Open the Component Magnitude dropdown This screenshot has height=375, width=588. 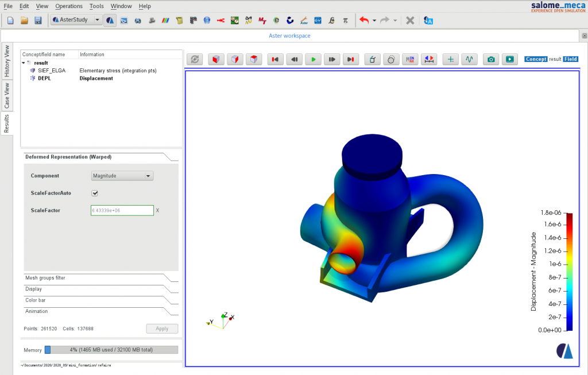point(122,176)
